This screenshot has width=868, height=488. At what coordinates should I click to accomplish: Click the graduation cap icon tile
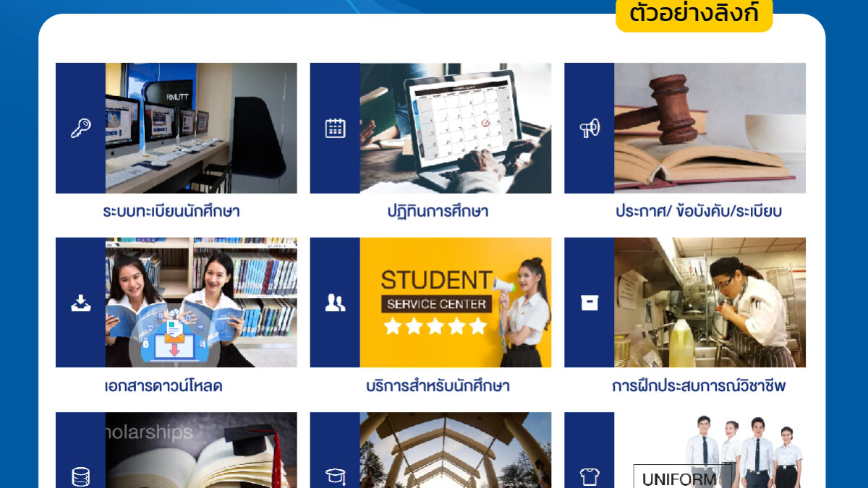click(x=335, y=477)
